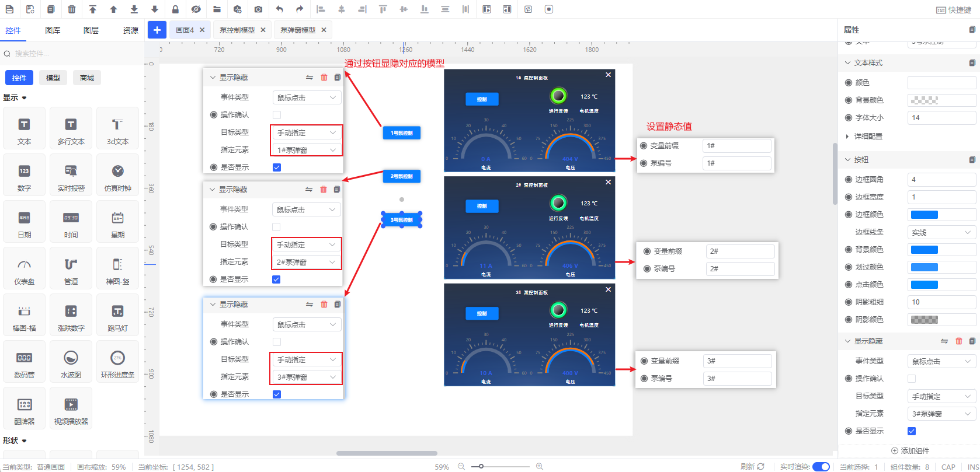Screen dimensions: 980x472
Task: Toggle the 实时渲染 switch in status bar
Action: point(821,466)
